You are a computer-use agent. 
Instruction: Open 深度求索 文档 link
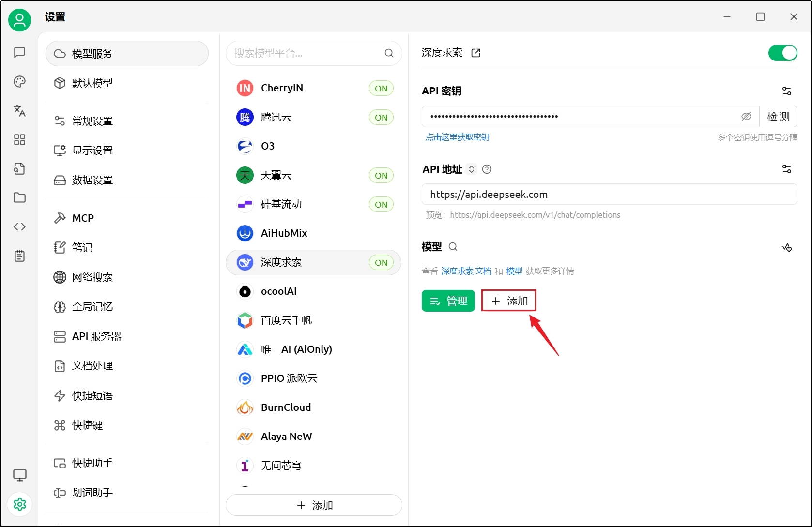(466, 271)
